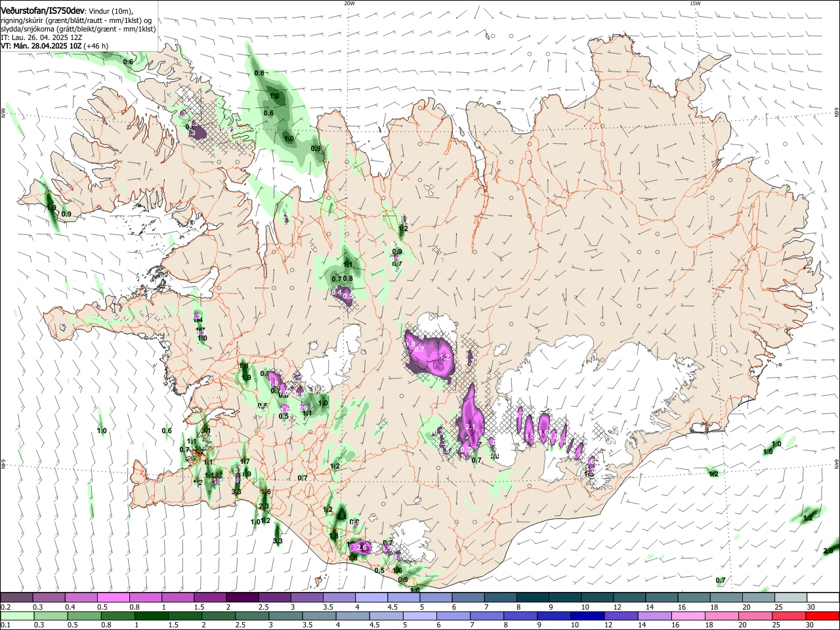The height and width of the screenshot is (630, 840).
Task: Click the '0.1' label on the rain scale
Action: (x=5, y=625)
